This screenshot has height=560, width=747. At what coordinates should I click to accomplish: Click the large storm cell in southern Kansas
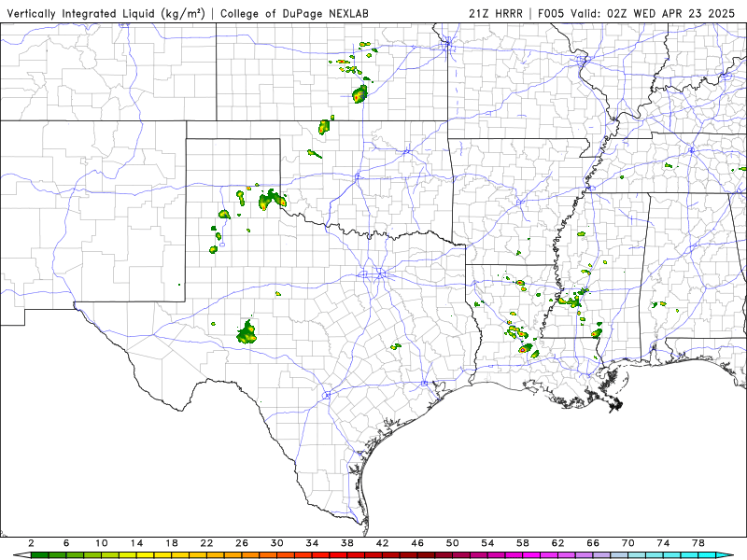(360, 94)
